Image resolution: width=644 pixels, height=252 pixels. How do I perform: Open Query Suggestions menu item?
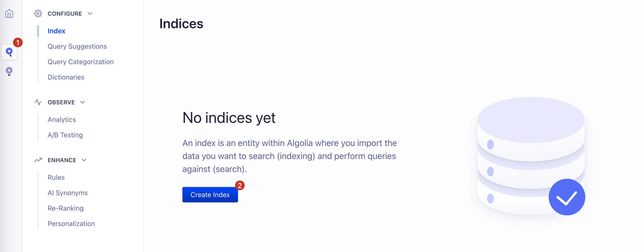tap(77, 46)
